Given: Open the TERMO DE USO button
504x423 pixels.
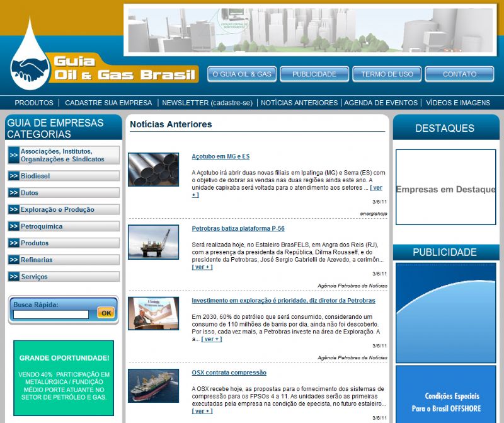Looking at the screenshot, I should [387, 74].
